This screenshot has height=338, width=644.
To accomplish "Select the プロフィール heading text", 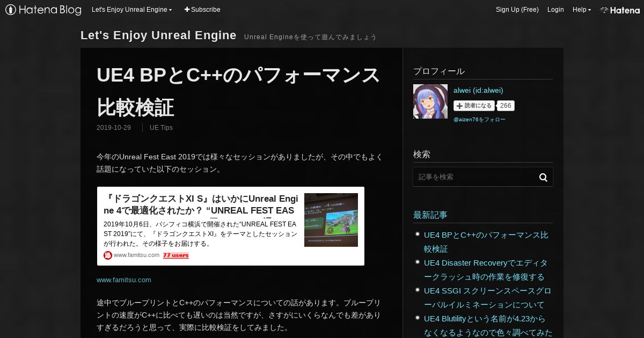I will (439, 71).
